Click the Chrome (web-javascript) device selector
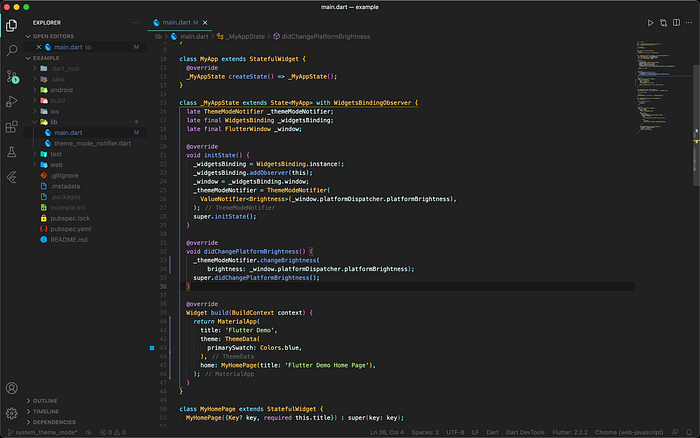700x438 pixels. point(629,432)
